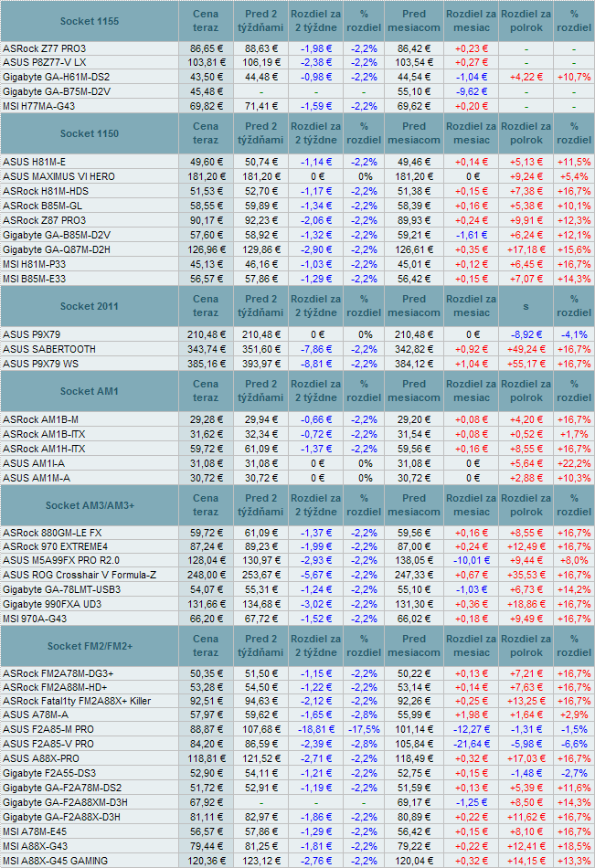Click 'Rozdiel za polrok' header in Socket FM2/FM2+ section

pos(526,645)
